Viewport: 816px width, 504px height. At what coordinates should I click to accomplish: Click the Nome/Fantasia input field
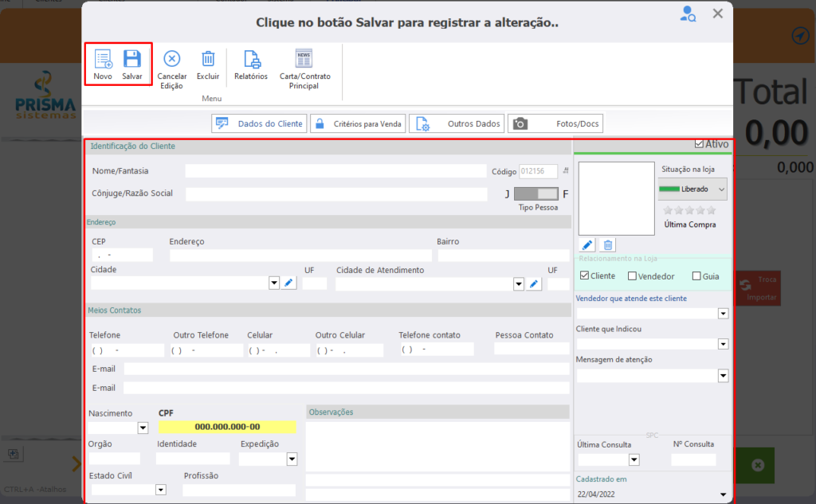click(335, 171)
